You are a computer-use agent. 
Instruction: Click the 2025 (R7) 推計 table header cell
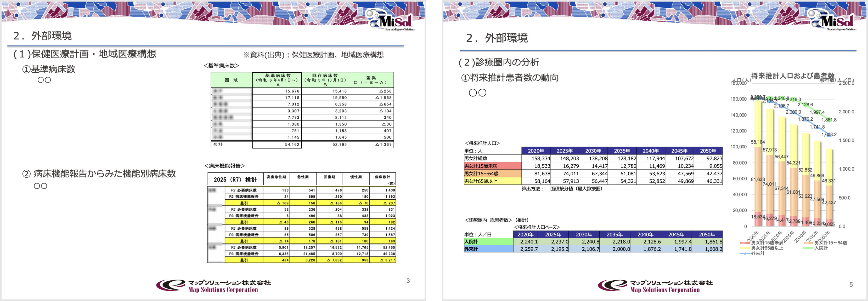[235, 180]
